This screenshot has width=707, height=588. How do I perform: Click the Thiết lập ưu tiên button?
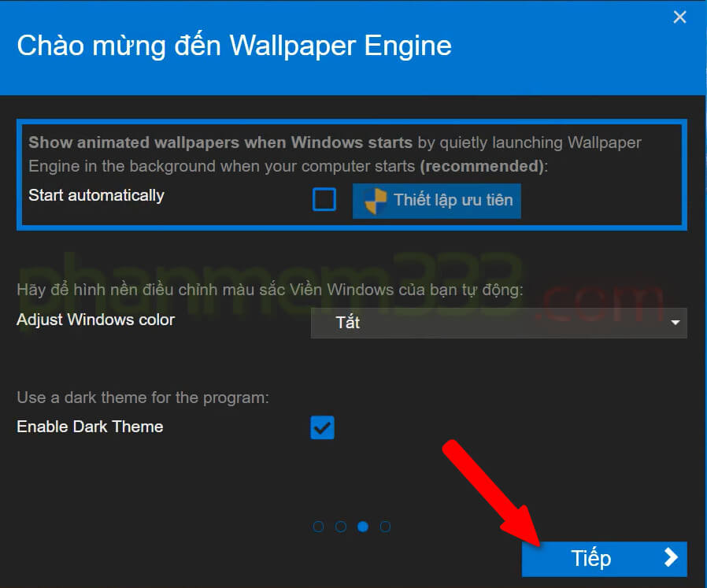(436, 201)
